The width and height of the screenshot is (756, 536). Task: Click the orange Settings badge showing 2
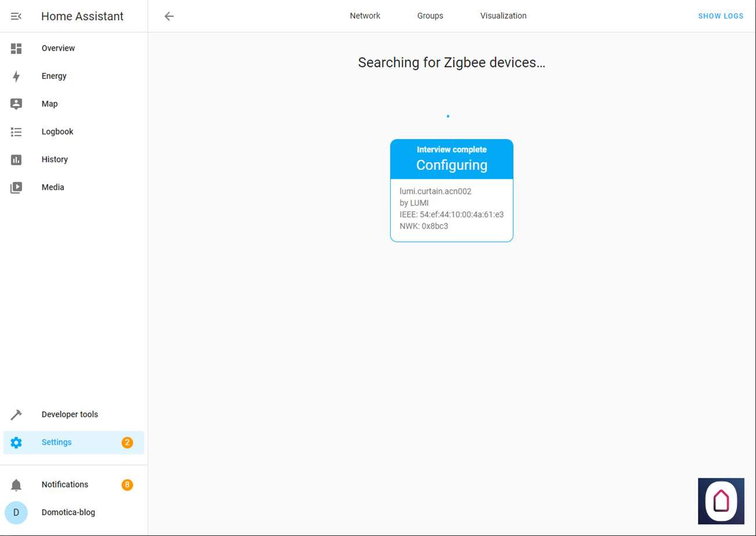[x=127, y=442]
